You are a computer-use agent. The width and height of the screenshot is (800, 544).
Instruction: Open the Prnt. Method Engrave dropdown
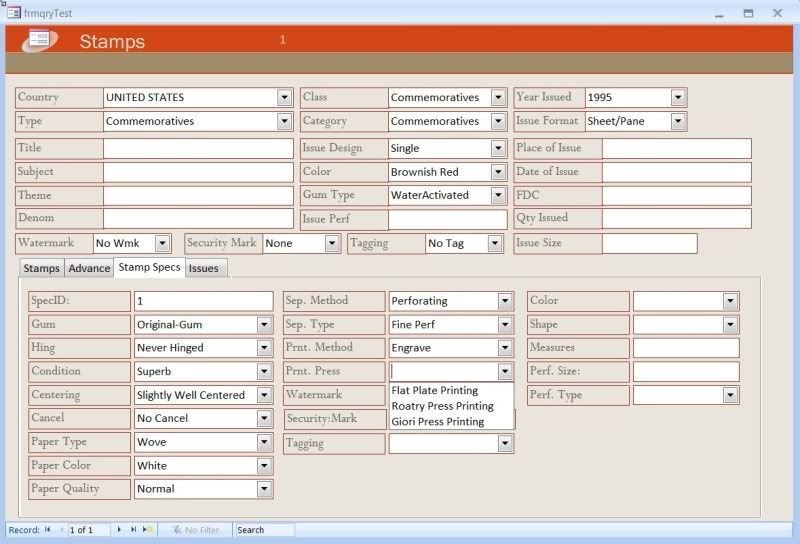(505, 348)
